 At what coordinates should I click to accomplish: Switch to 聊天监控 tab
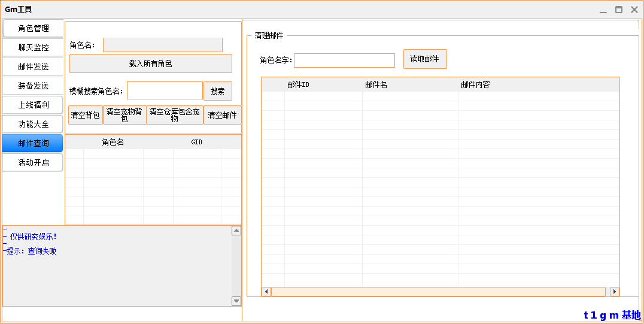(x=33, y=47)
